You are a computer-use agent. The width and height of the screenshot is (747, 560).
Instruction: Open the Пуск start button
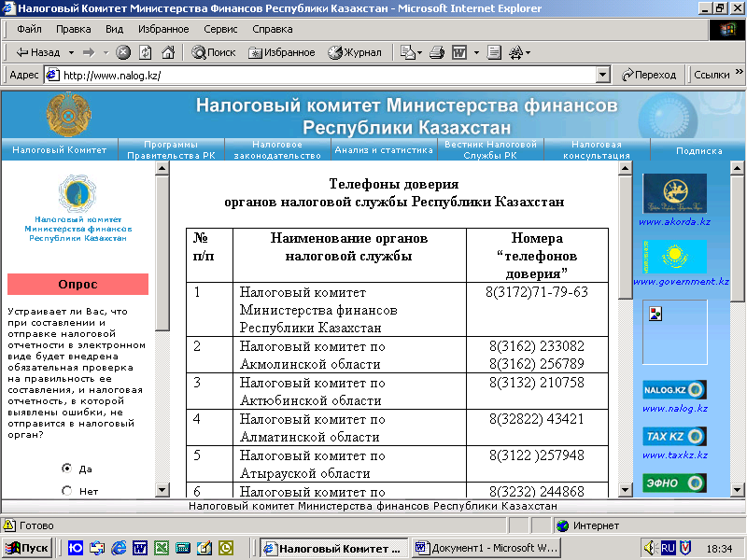coord(27,548)
